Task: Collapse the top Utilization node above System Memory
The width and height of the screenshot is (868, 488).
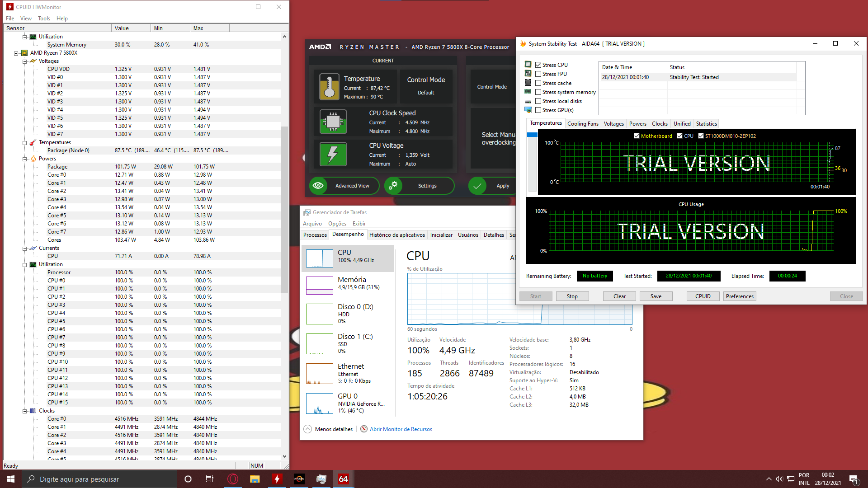Action: tap(24, 37)
